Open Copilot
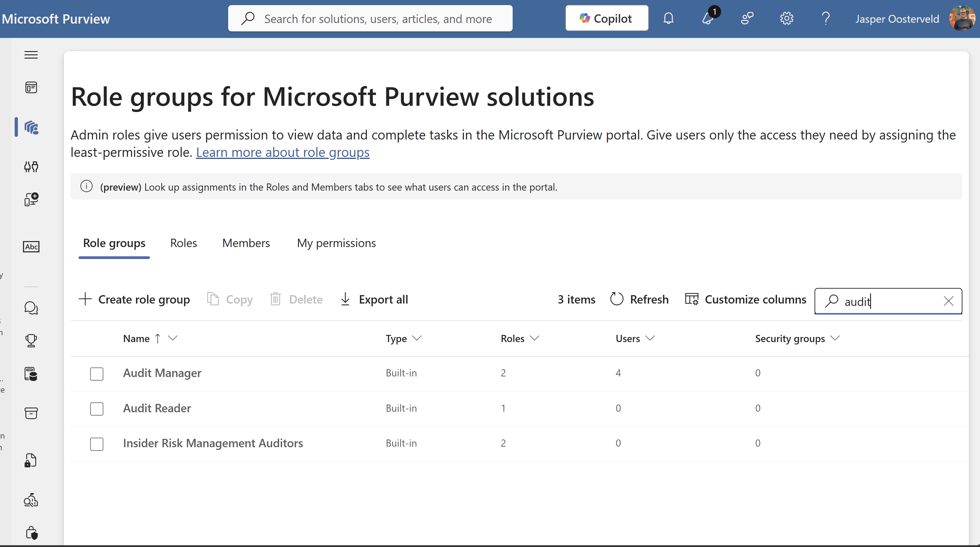The width and height of the screenshot is (980, 547). coord(607,18)
